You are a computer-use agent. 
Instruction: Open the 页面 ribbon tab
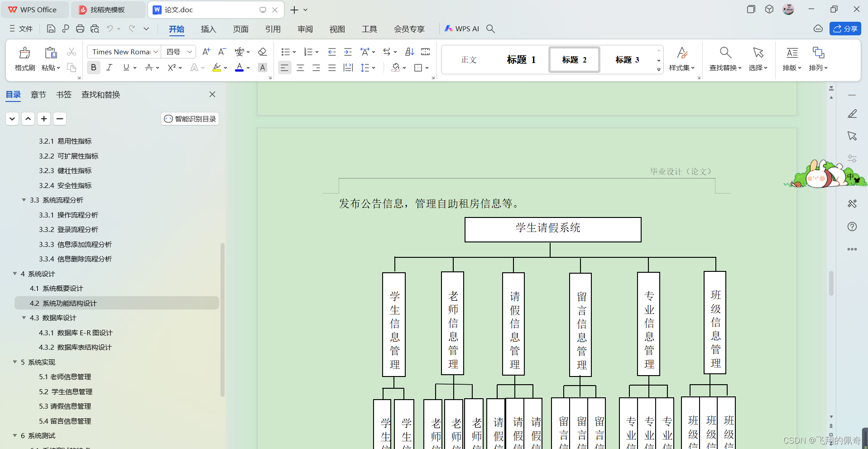(x=240, y=29)
